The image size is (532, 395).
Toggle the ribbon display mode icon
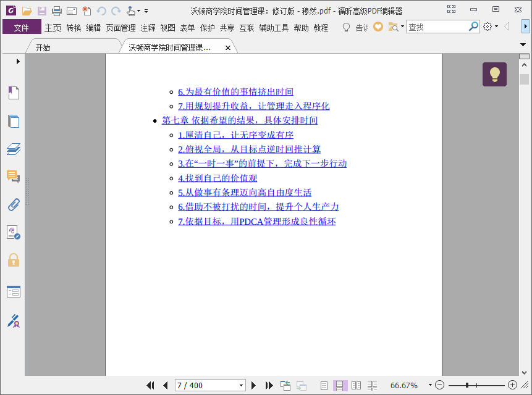coord(451,9)
